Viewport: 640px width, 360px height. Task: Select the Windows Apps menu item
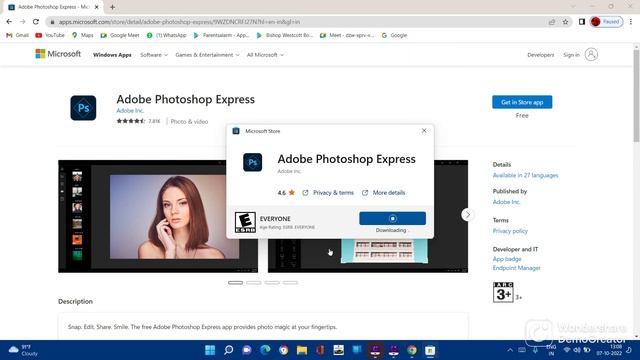[112, 55]
